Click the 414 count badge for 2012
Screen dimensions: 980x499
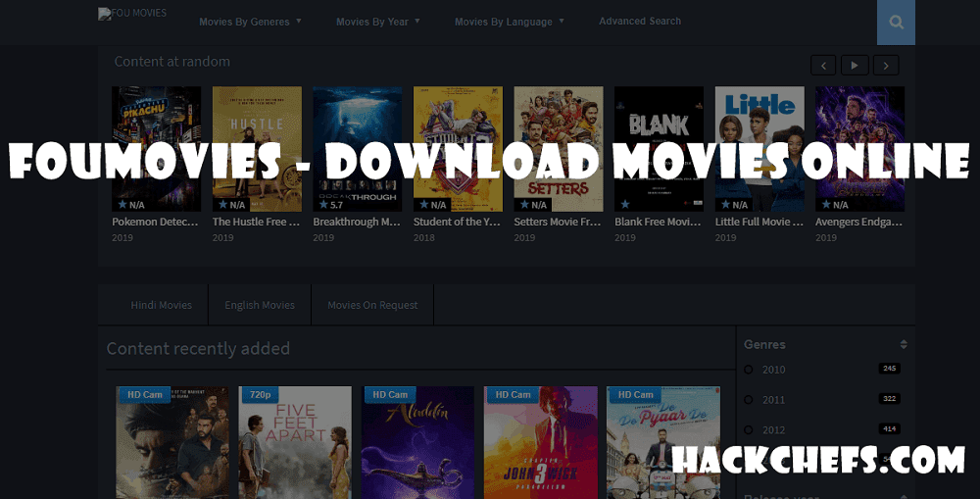[890, 429]
